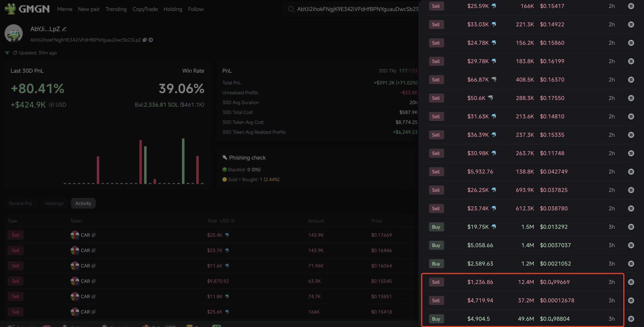
Task: Copy CAR token address in $25.4K row
Action: [94, 235]
